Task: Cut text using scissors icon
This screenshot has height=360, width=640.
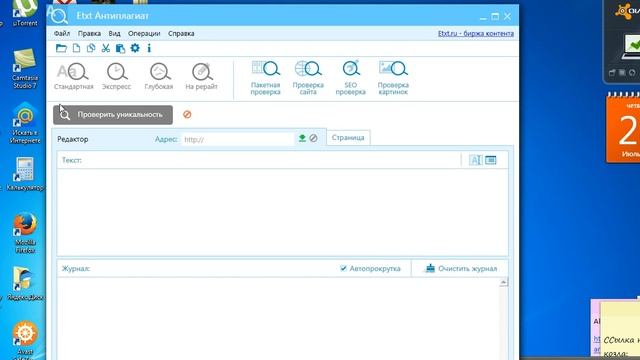Action: point(106,48)
